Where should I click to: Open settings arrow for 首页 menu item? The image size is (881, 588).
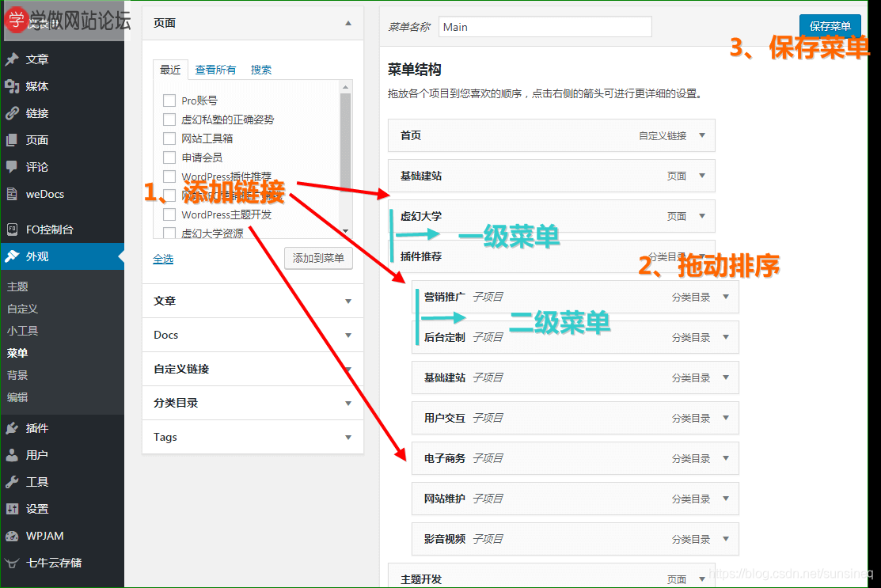[x=701, y=135]
